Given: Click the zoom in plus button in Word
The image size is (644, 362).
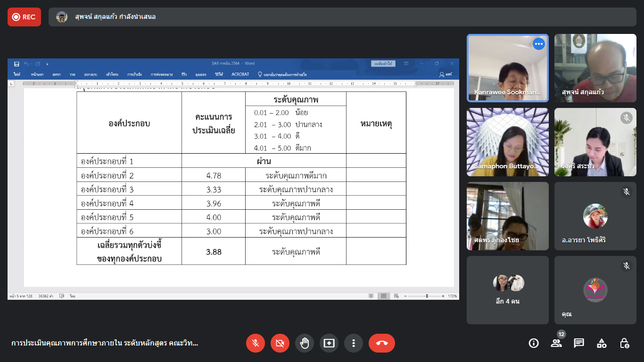Looking at the screenshot, I should [443, 296].
